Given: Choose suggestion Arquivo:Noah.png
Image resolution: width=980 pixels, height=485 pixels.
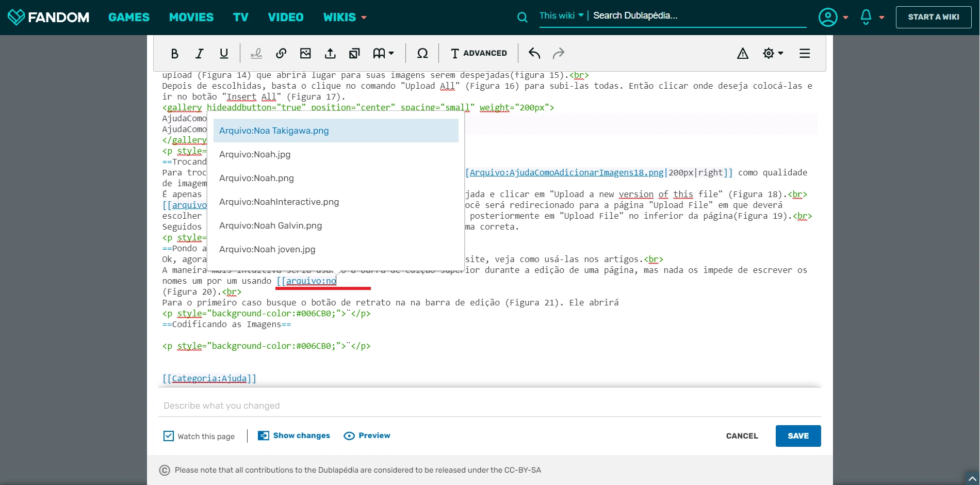Looking at the screenshot, I should click(336, 178).
